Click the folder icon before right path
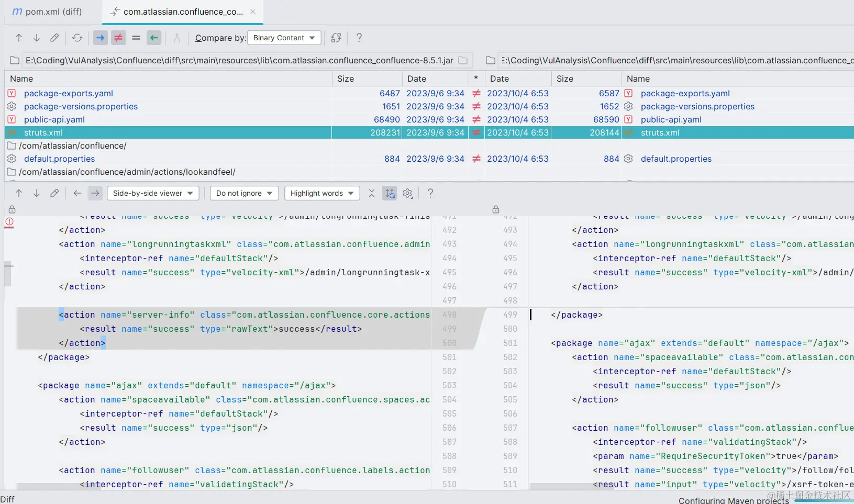The image size is (854, 504). [x=491, y=60]
